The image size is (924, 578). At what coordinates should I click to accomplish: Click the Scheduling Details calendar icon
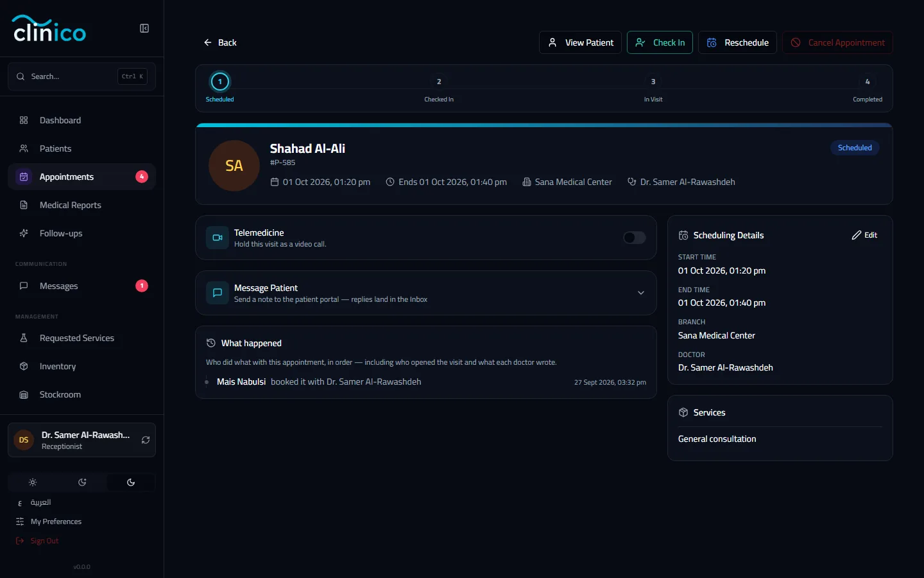click(x=683, y=235)
